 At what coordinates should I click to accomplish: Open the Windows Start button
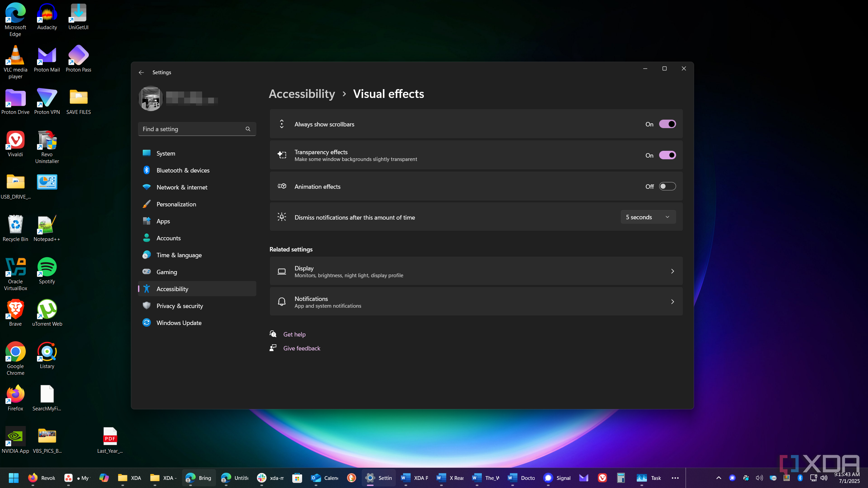[x=14, y=478]
